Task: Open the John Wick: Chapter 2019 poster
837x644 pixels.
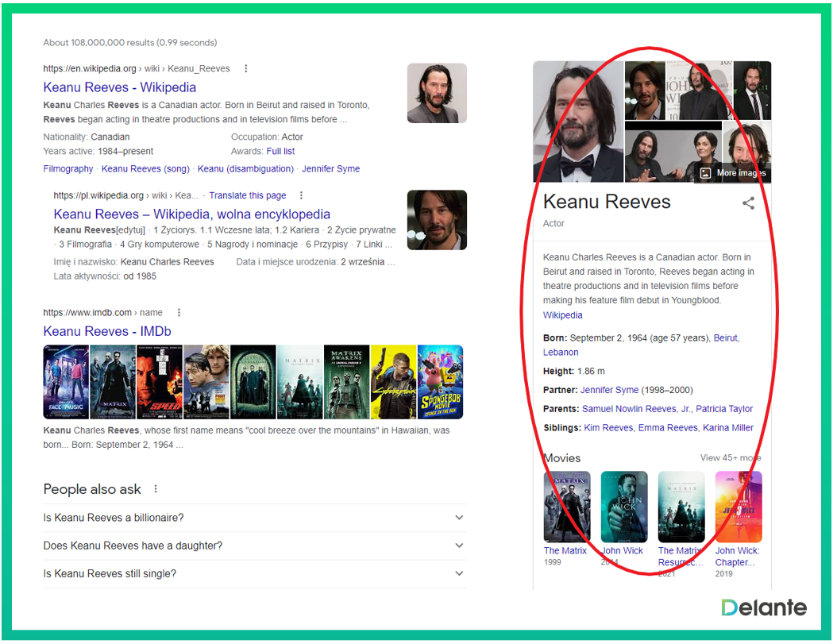Action: pos(739,507)
